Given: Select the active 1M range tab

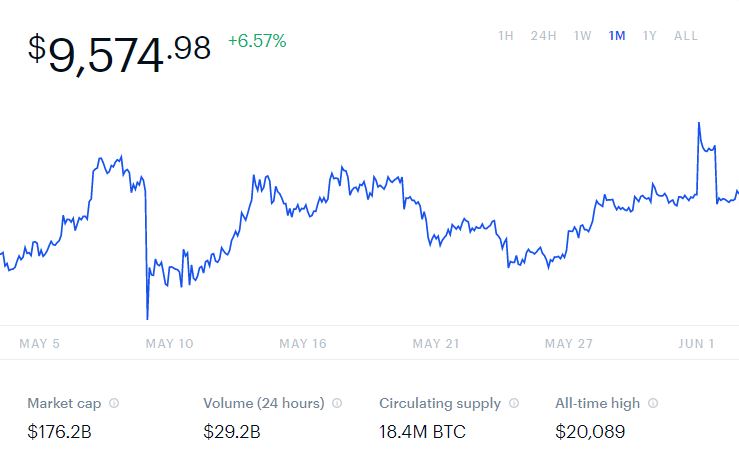Looking at the screenshot, I should pos(617,36).
